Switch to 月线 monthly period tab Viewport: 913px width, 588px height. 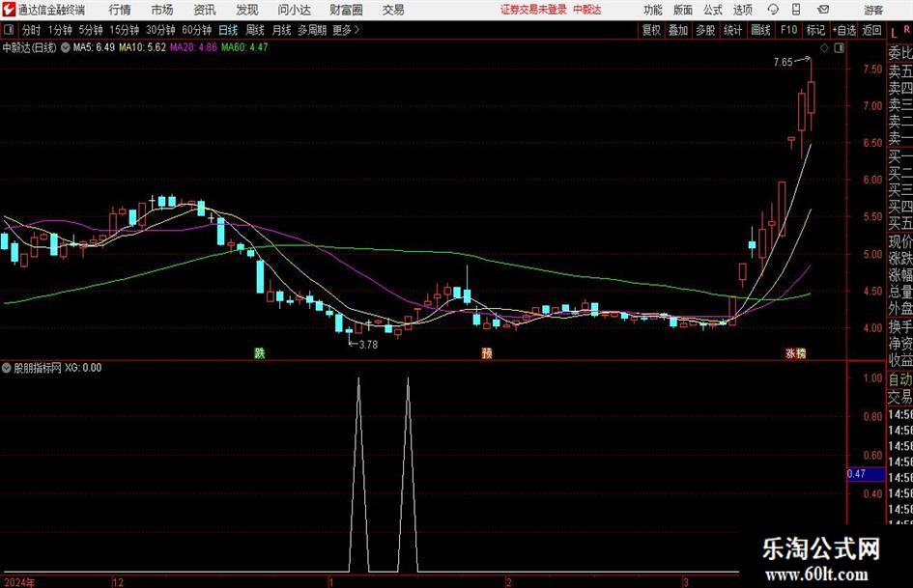(282, 30)
